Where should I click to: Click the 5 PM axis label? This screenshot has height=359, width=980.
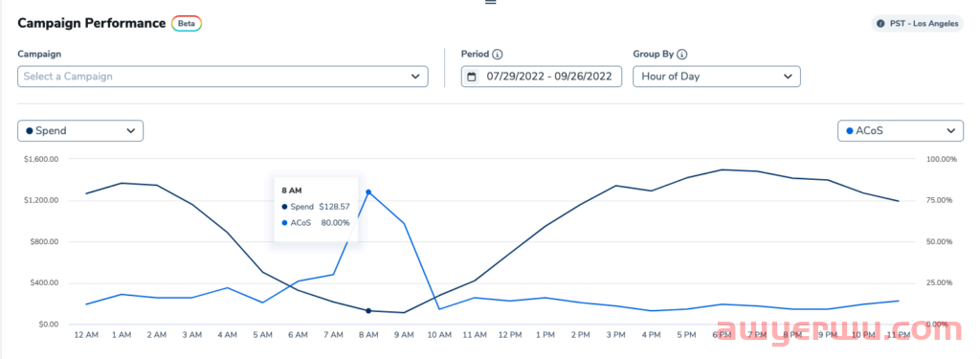tap(687, 335)
